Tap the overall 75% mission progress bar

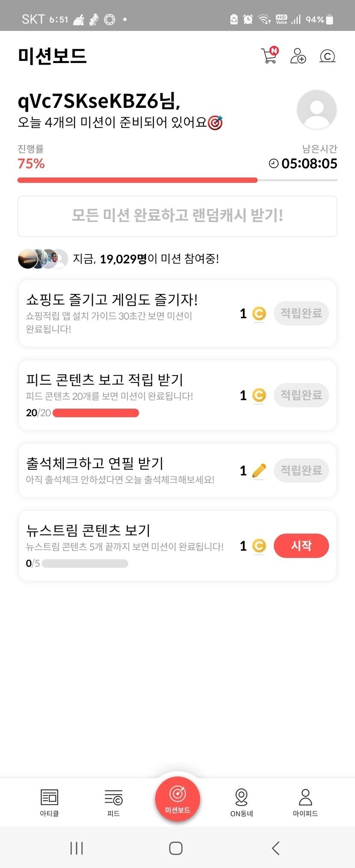point(177,180)
